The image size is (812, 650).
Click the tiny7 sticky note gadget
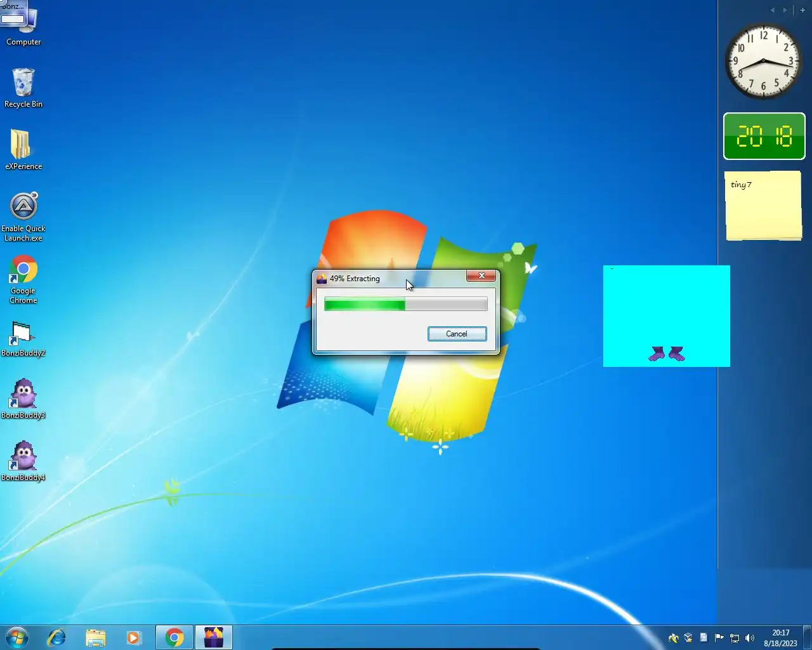point(764,206)
